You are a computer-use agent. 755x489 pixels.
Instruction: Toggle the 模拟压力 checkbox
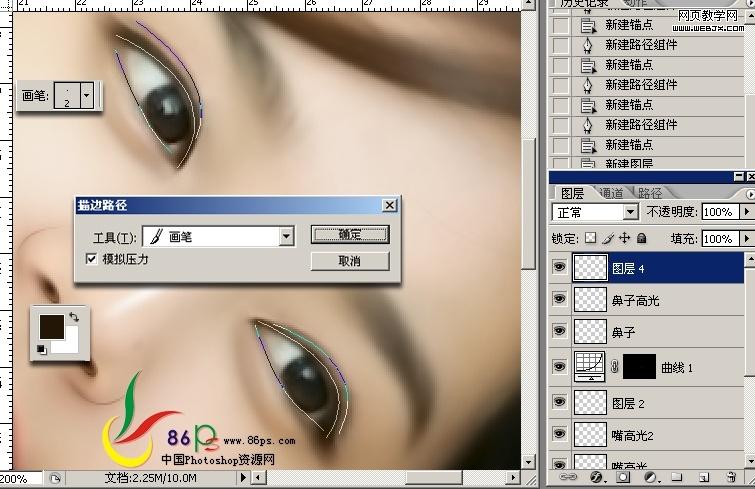(x=91, y=259)
